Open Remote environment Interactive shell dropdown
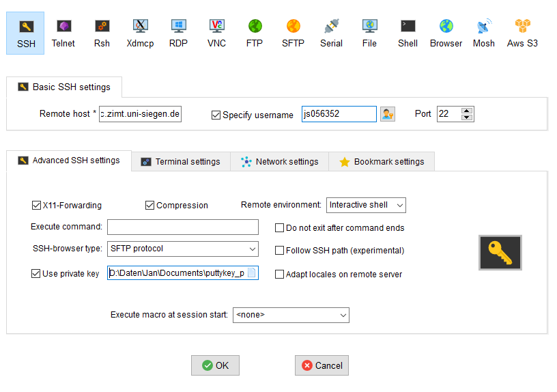This screenshot has height=392, width=557. (x=366, y=205)
